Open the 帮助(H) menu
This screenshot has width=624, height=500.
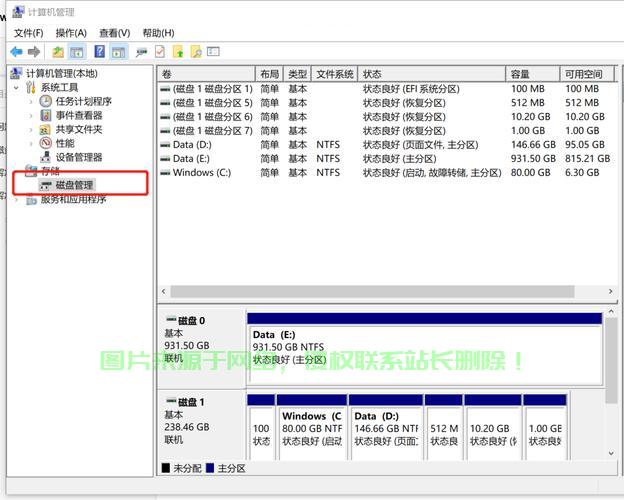[158, 33]
